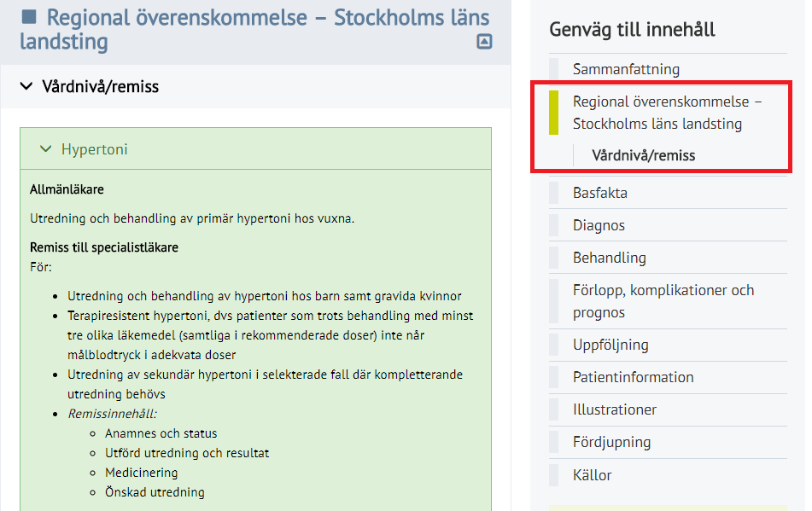Click the Hypertoni panel heading
Image resolution: width=812 pixels, height=511 pixels.
(94, 149)
